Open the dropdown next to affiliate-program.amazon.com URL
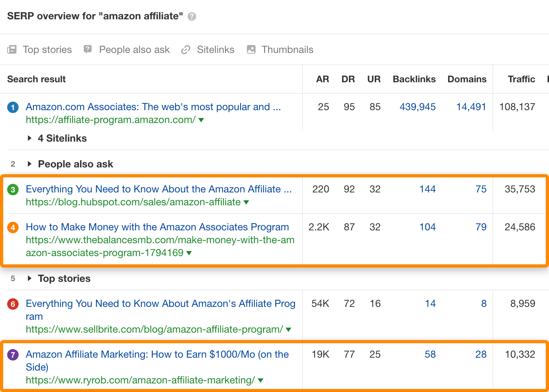 click(x=201, y=121)
